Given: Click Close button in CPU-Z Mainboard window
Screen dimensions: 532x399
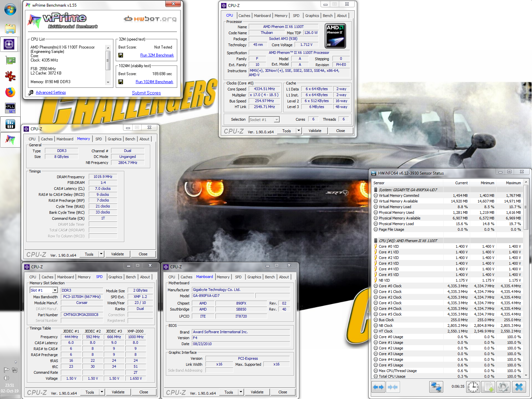Looking at the screenshot, I should [x=283, y=392].
